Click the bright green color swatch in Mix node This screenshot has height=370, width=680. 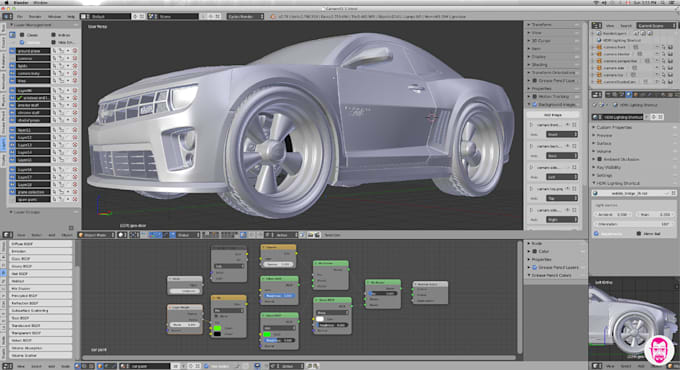217,328
